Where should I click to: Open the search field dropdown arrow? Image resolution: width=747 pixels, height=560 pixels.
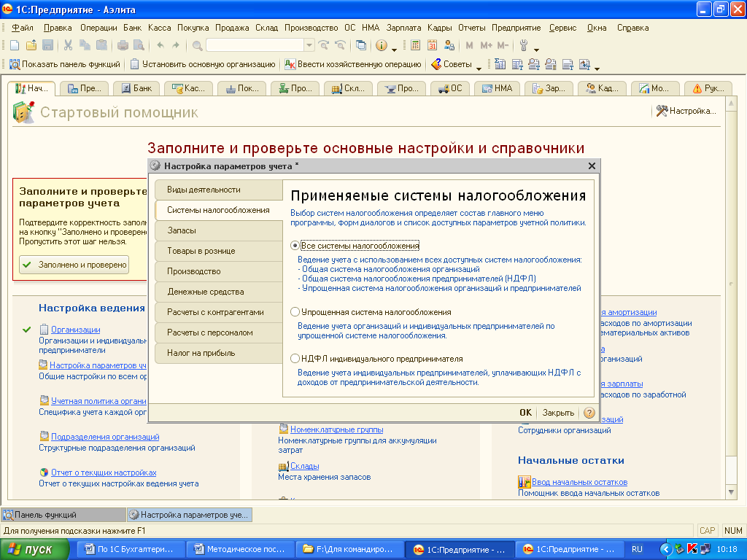[309, 45]
